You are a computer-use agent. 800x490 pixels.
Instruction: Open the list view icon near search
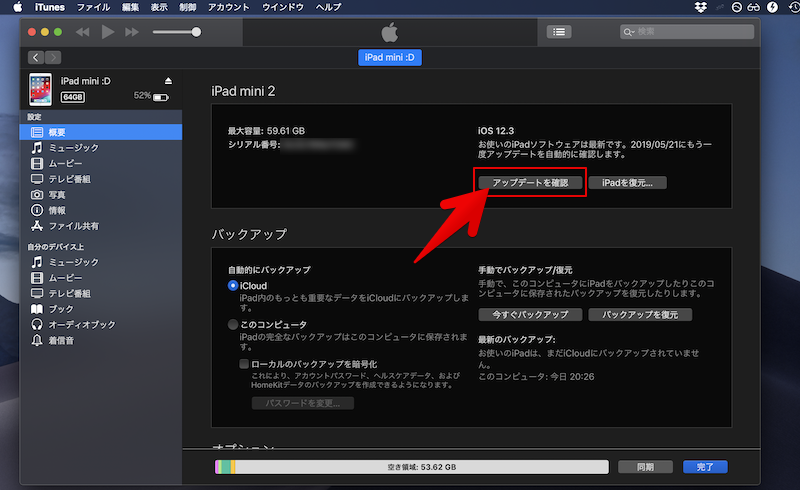558,32
